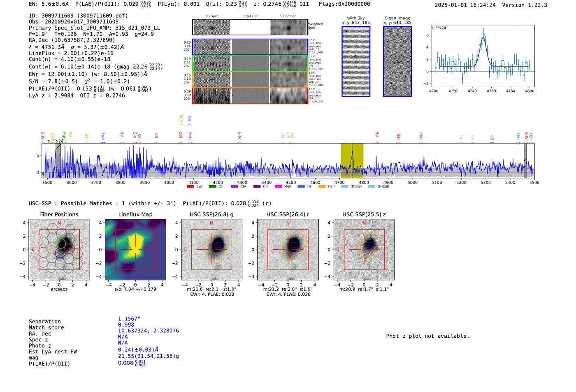
Task: Click the blue square marker in the z image
Action: [x=370, y=245]
